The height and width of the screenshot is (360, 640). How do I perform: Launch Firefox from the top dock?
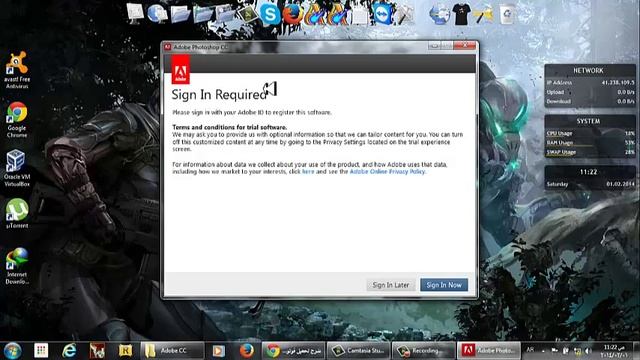coord(292,15)
